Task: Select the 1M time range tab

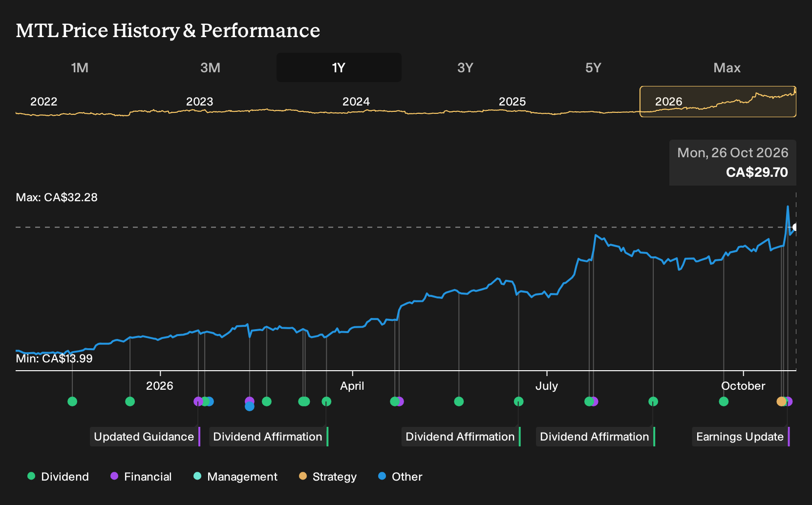Action: click(80, 67)
